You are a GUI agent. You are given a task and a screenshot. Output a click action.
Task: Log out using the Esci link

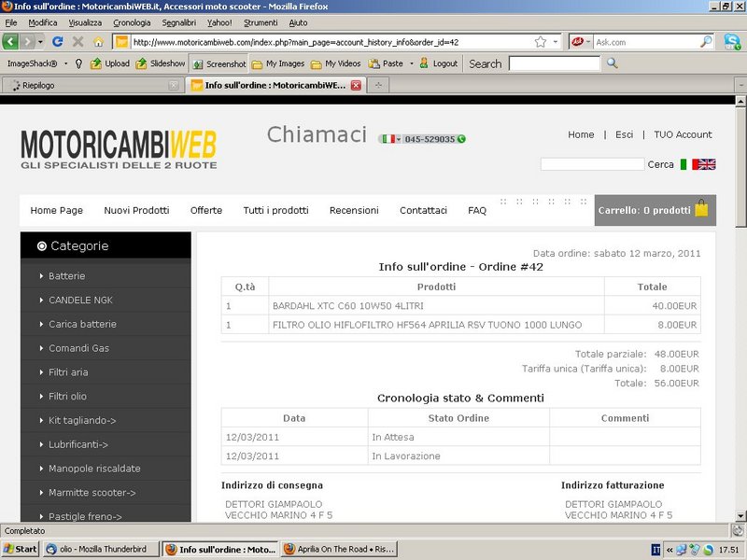624,134
